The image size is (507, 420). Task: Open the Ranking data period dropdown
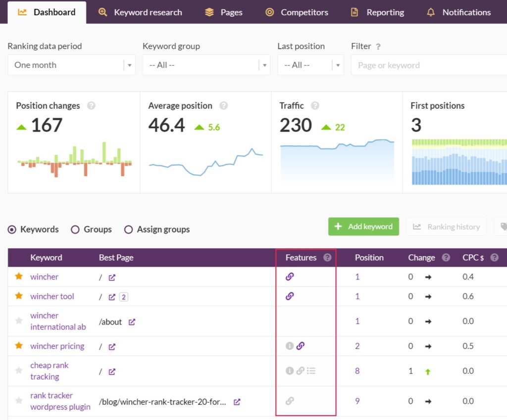point(72,65)
